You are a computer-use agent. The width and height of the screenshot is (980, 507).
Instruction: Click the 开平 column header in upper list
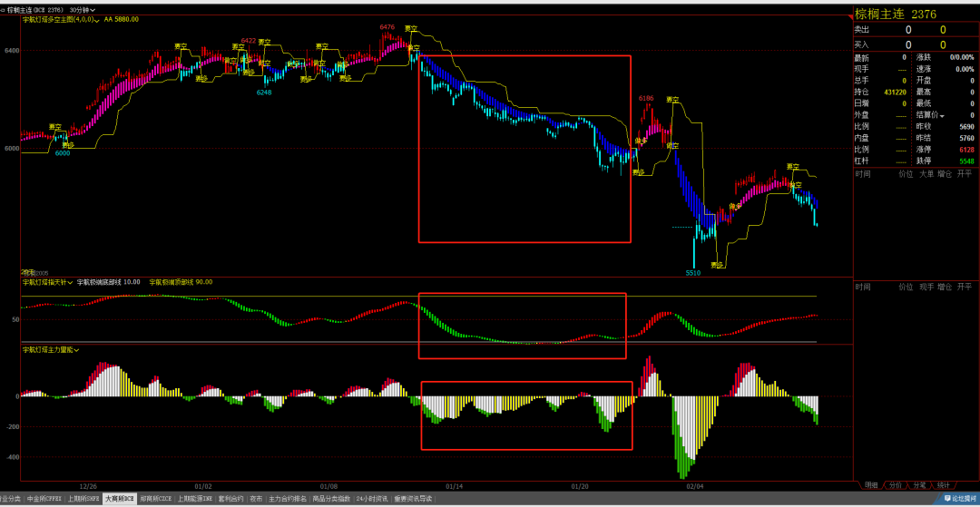point(965,175)
